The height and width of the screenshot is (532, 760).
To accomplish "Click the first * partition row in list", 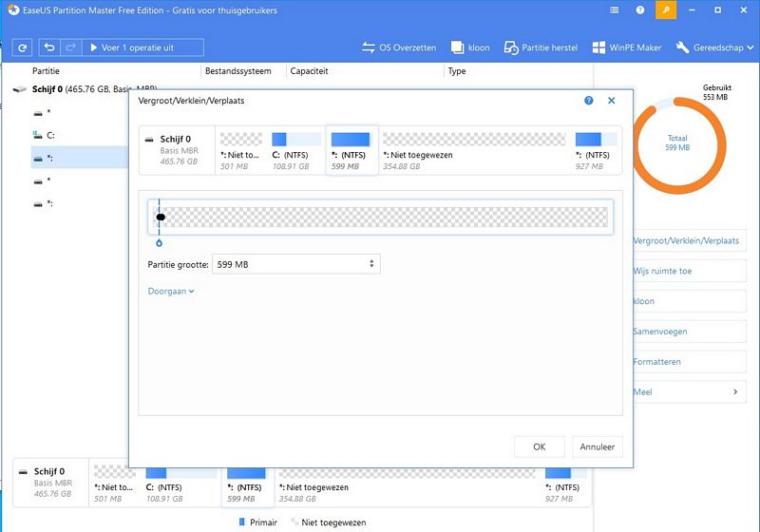I will point(80,112).
